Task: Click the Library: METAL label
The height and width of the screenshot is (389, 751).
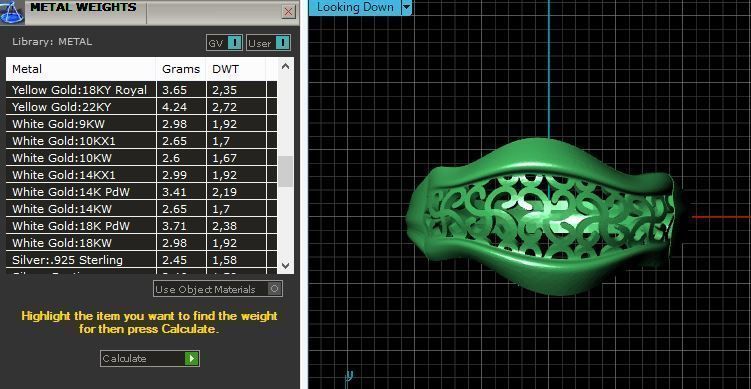Action: click(x=52, y=42)
